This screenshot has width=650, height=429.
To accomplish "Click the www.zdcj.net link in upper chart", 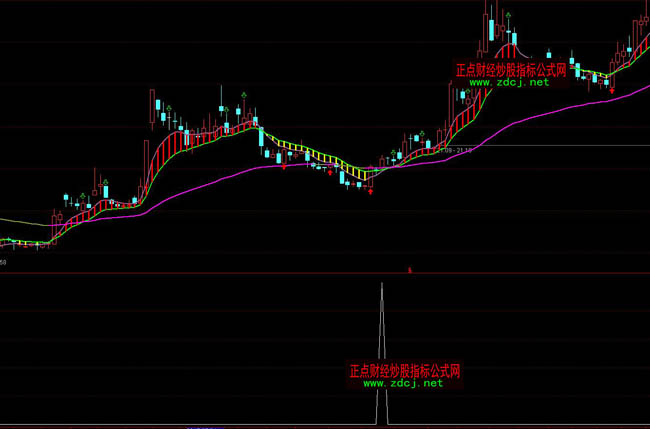I will (509, 83).
